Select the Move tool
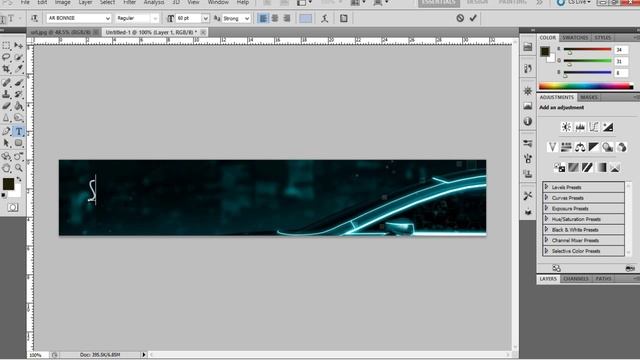The image size is (640, 360). (19, 46)
